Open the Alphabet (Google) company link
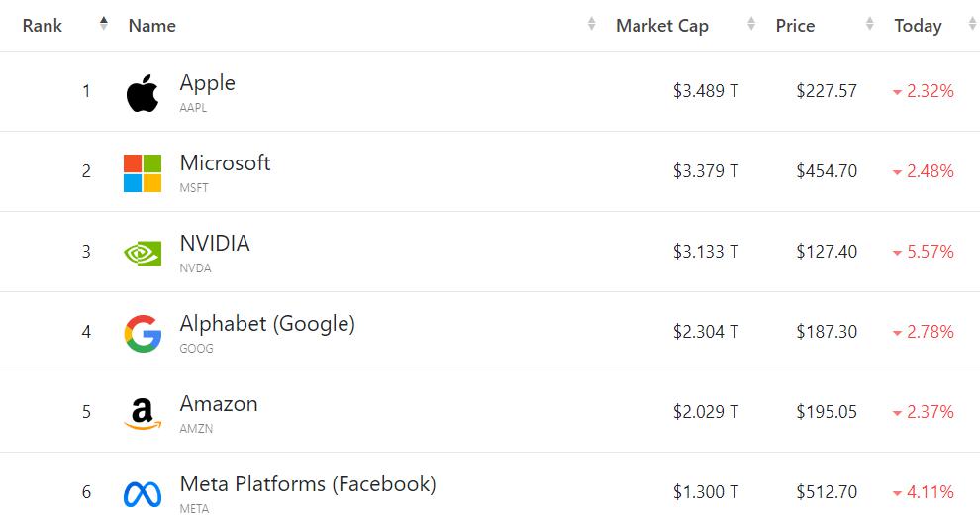Image resolution: width=980 pixels, height=532 pixels. [x=267, y=324]
